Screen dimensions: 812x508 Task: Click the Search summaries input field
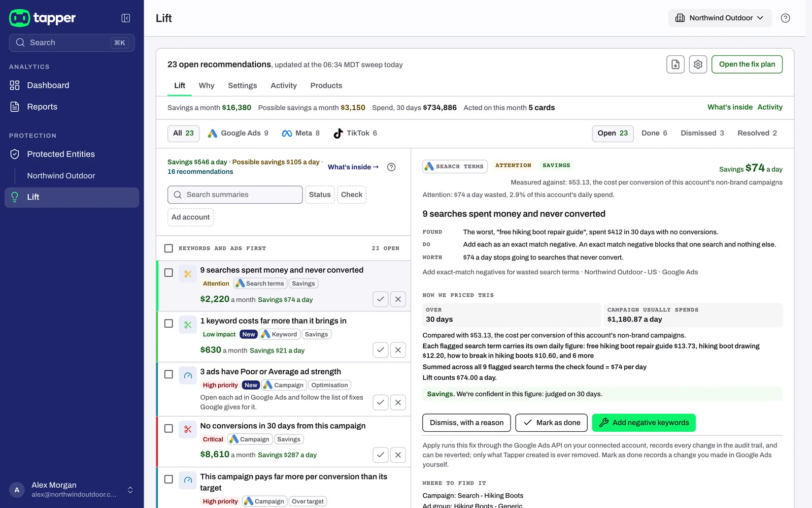pyautogui.click(x=235, y=195)
